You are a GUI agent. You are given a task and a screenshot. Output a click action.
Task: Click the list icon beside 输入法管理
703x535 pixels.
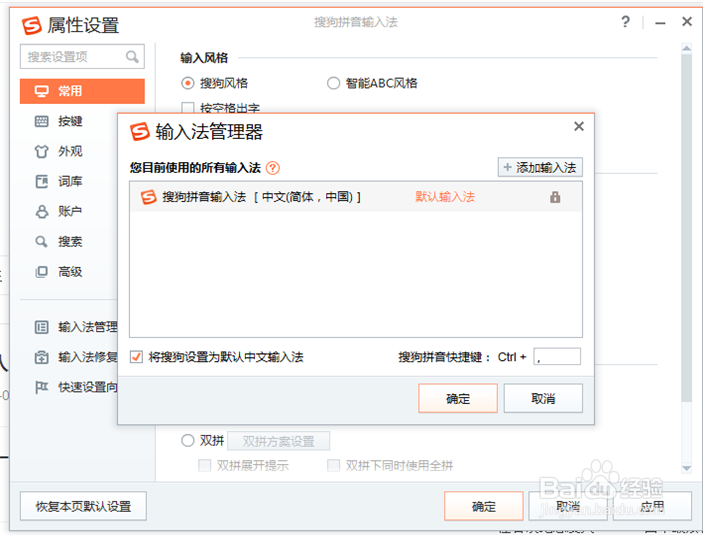point(41,327)
